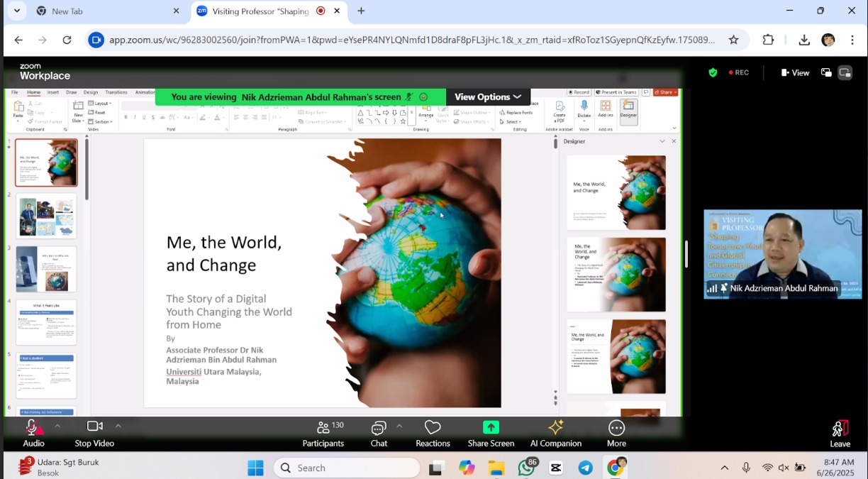
Task: Open the Zoom Chat panel
Action: (379, 433)
